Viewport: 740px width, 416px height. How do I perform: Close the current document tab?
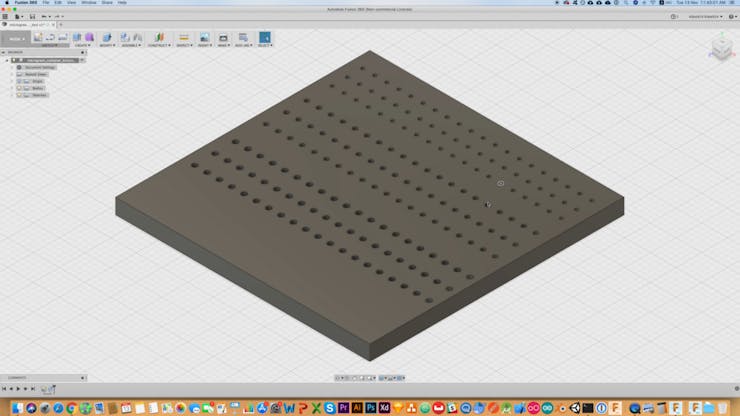(53, 25)
